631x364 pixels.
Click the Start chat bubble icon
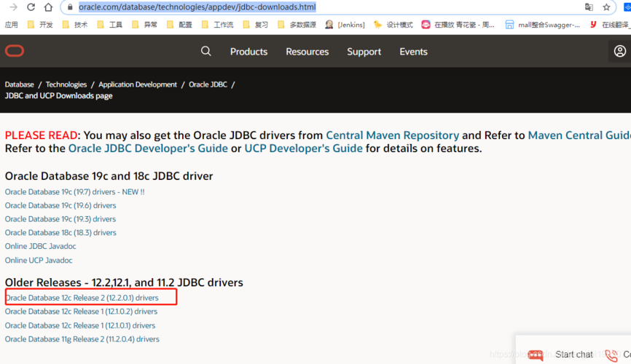coord(536,355)
